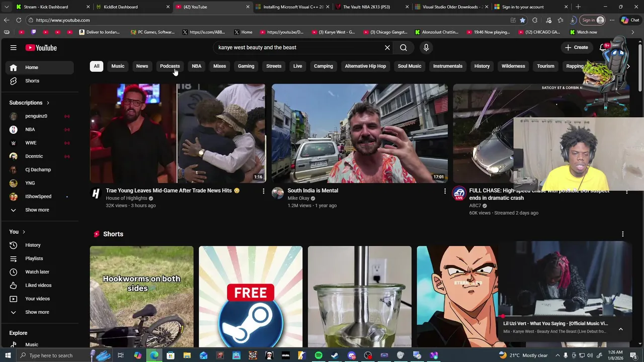Click the browser address bar URL
The height and width of the screenshot is (362, 644).
(x=63, y=20)
